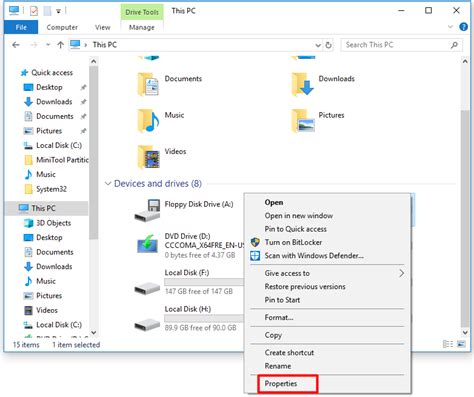This screenshot has height=397, width=474.
Task: Switch to Details view icon in status bar
Action: pos(448,344)
